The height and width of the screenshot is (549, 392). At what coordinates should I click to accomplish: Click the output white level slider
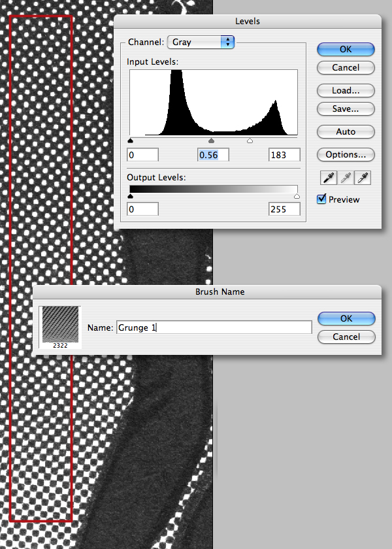point(297,197)
